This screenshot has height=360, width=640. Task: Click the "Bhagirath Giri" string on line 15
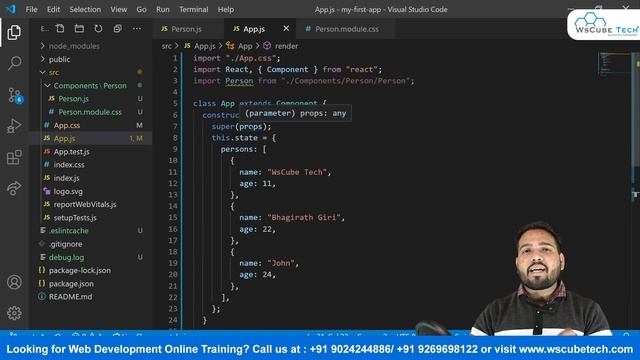point(304,218)
